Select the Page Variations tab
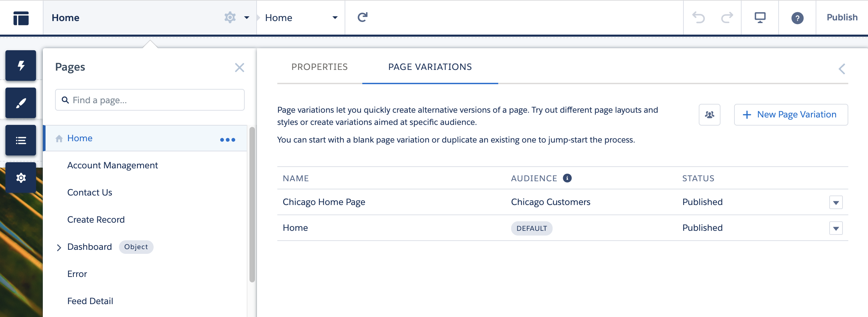Viewport: 868px width, 317px height. 430,67
